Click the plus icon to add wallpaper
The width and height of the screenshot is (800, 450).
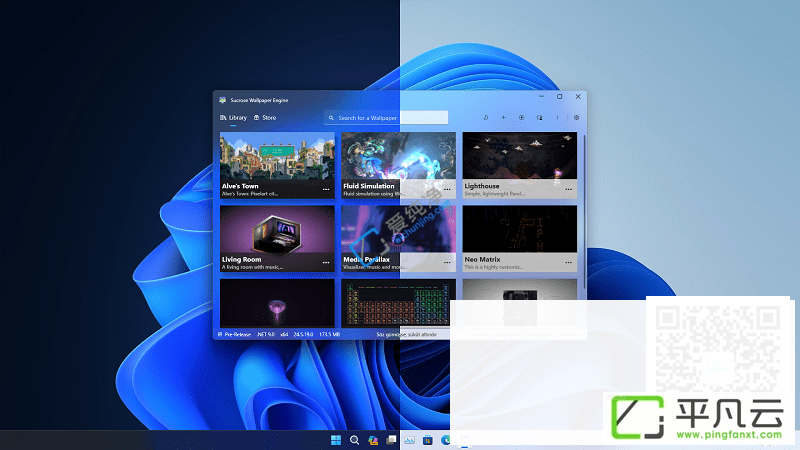point(503,118)
